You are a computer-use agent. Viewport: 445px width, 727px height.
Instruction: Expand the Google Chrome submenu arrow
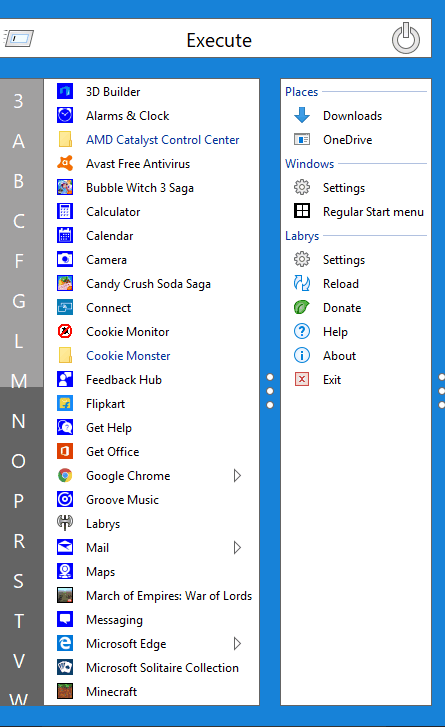237,475
